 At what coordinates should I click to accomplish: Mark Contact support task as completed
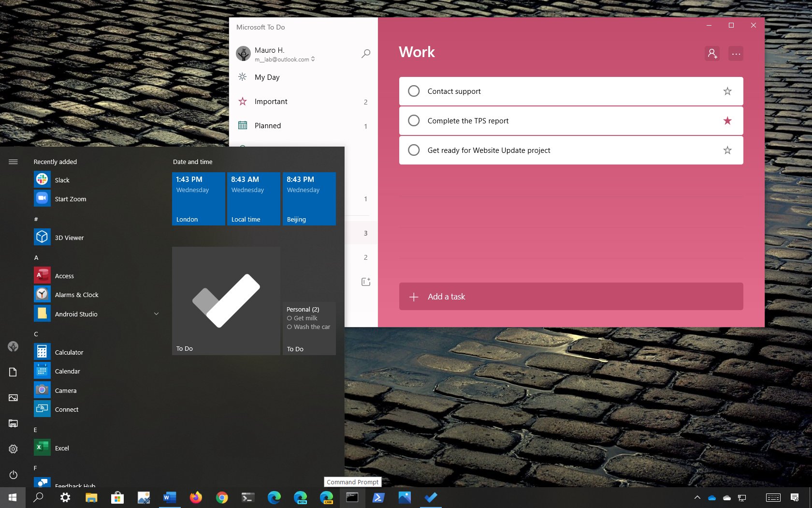point(414,91)
